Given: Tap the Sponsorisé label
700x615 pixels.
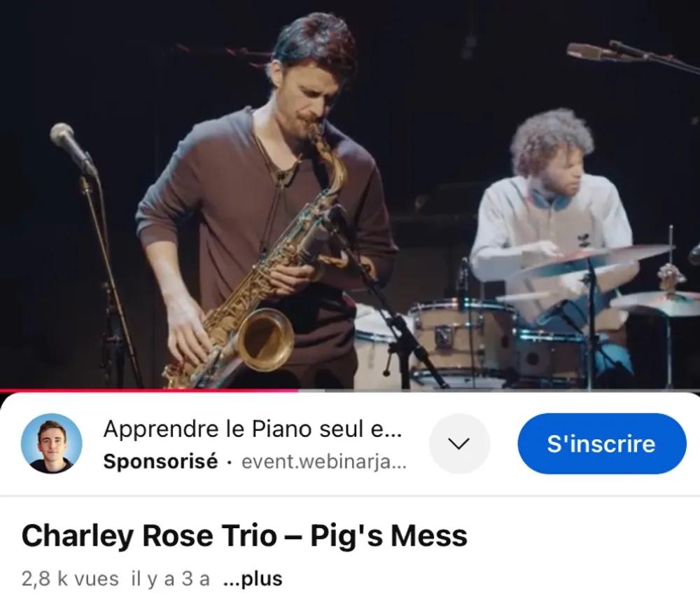Looking at the screenshot, I should coord(161,462).
